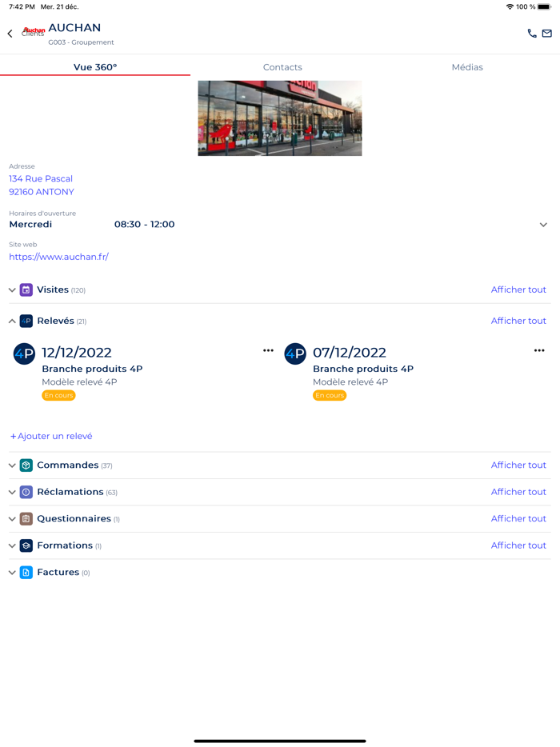The height and width of the screenshot is (747, 560).
Task: Tap Branche produits 4P under 12/12/2022
Action: click(x=92, y=369)
